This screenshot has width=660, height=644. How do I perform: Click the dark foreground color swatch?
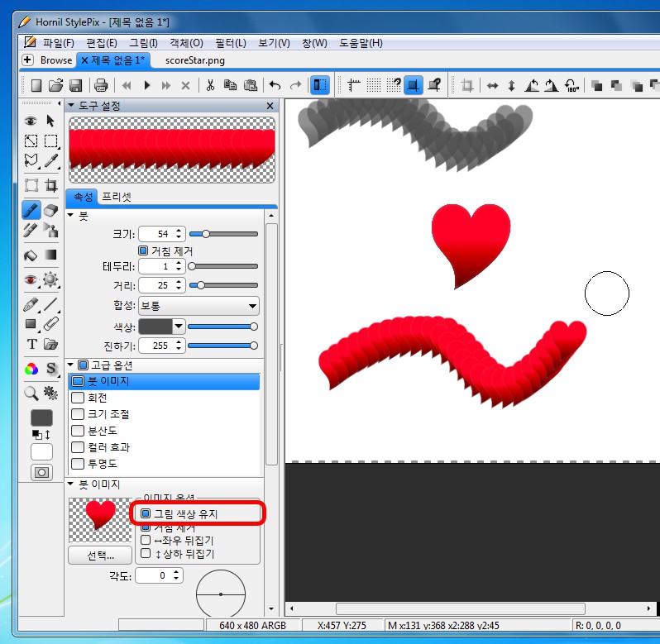pyautogui.click(x=41, y=417)
